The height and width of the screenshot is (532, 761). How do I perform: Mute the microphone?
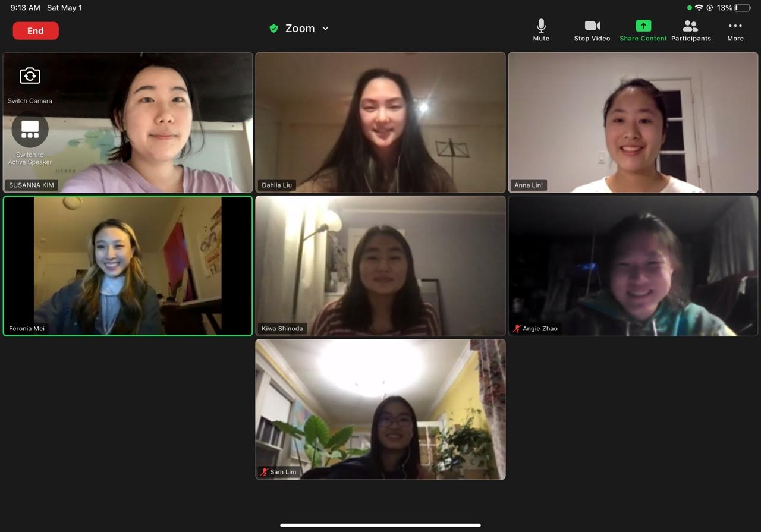tap(541, 30)
